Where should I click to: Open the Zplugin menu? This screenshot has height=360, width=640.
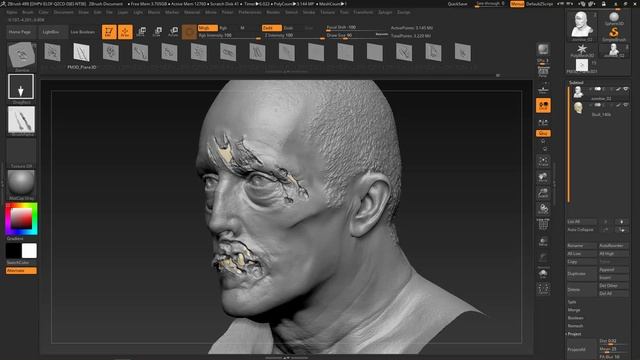point(385,12)
